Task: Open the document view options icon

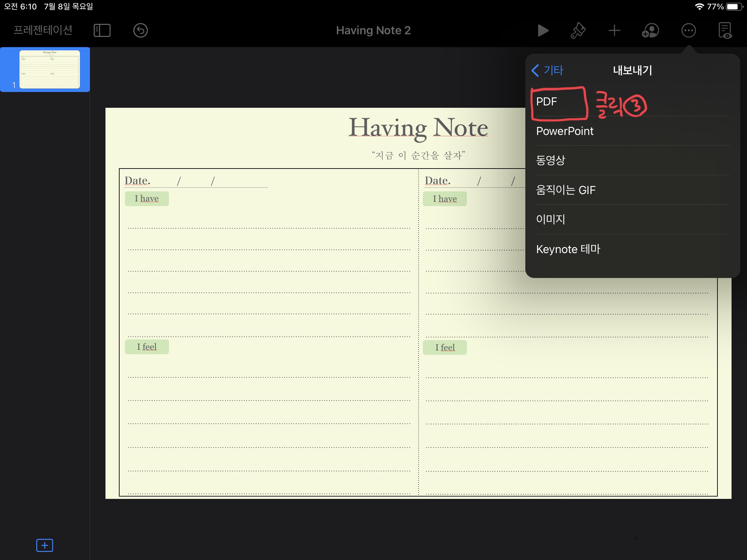Action: (x=725, y=31)
